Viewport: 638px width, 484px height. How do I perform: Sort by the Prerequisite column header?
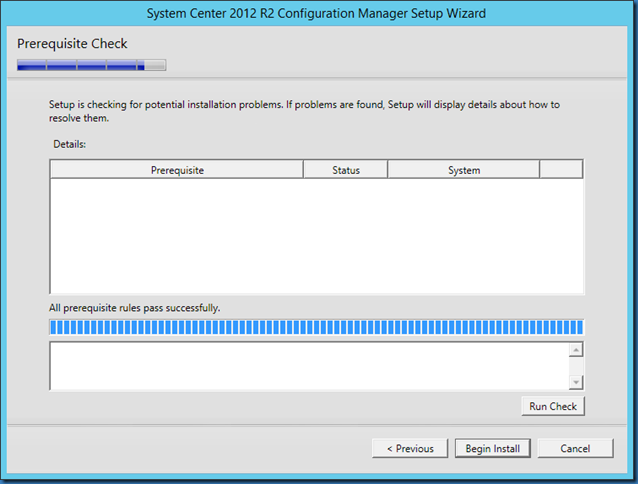click(177, 170)
